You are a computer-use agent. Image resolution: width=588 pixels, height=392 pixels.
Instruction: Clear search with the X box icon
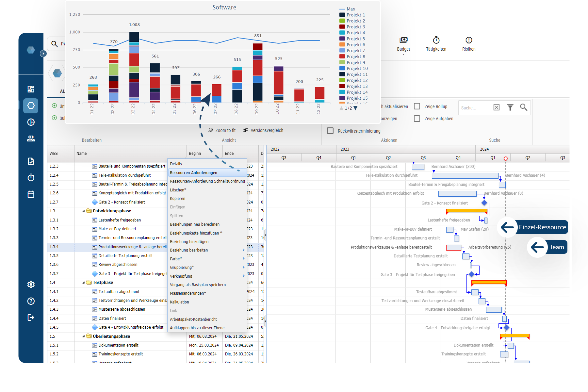coord(496,107)
